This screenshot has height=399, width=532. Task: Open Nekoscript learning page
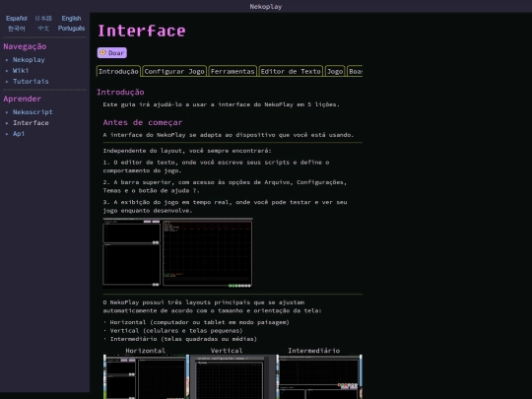(33, 112)
